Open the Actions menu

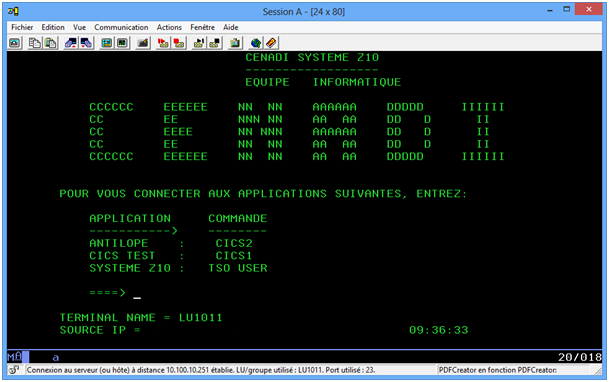(169, 27)
